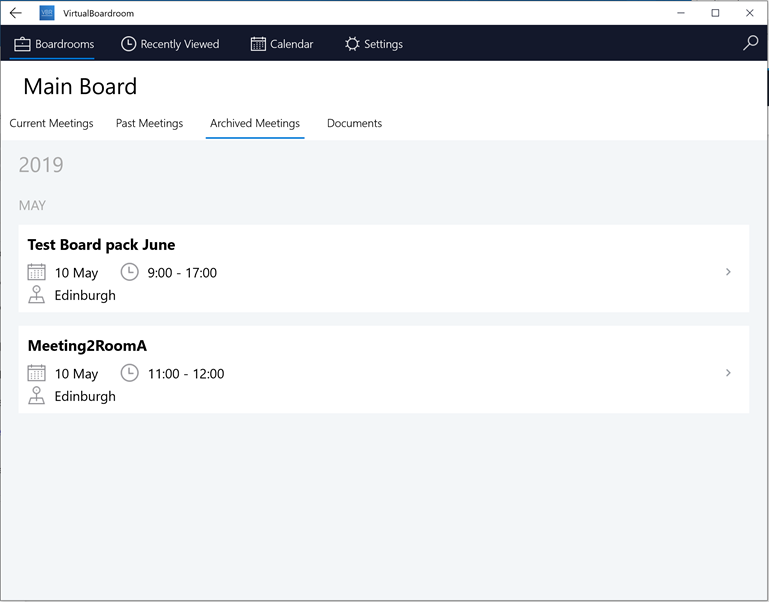Close the VirtualBoardroom window
769x602 pixels.
click(749, 13)
